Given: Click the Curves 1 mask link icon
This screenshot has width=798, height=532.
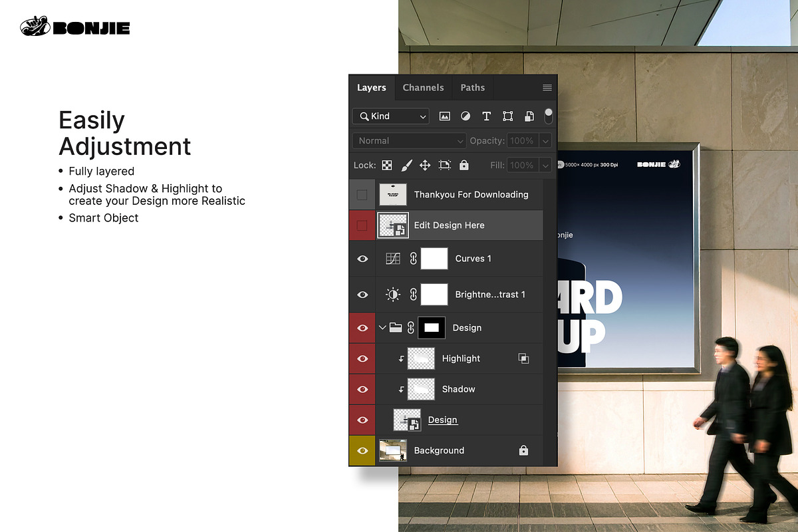Looking at the screenshot, I should pos(413,259).
